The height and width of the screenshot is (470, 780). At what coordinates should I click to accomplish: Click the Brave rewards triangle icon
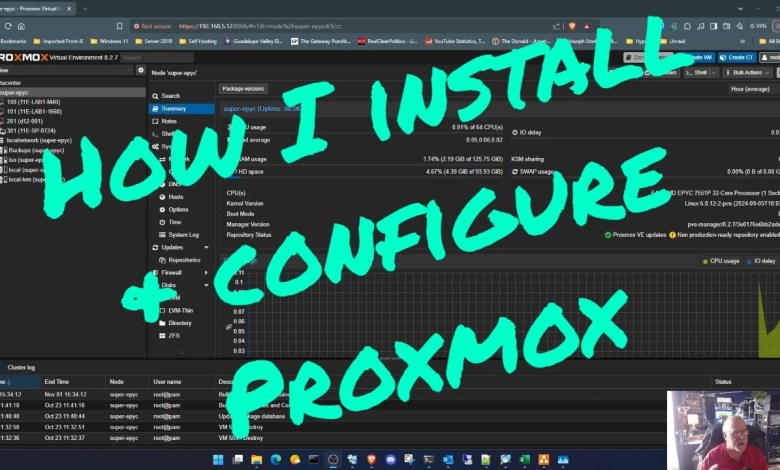[x=586, y=26]
